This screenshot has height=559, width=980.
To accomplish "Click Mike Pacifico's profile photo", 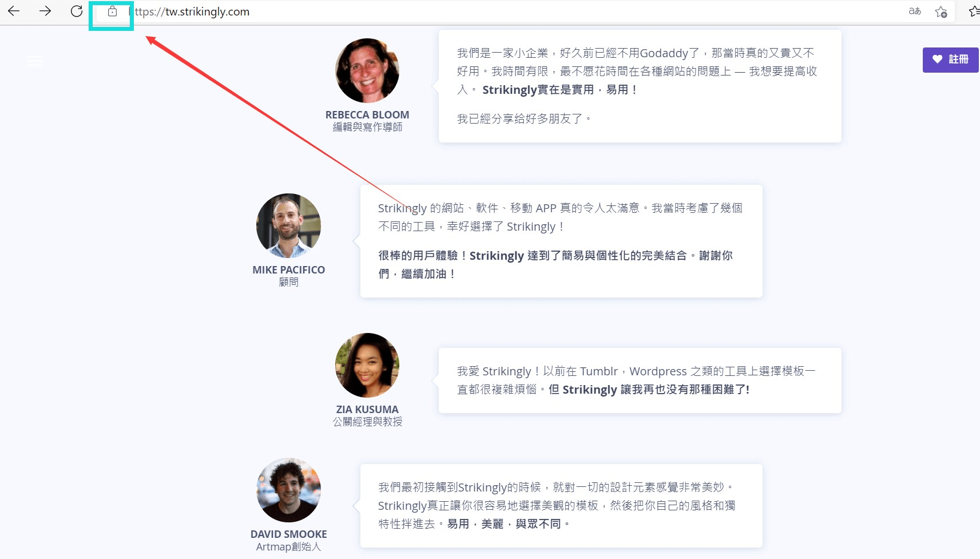I will tap(288, 225).
